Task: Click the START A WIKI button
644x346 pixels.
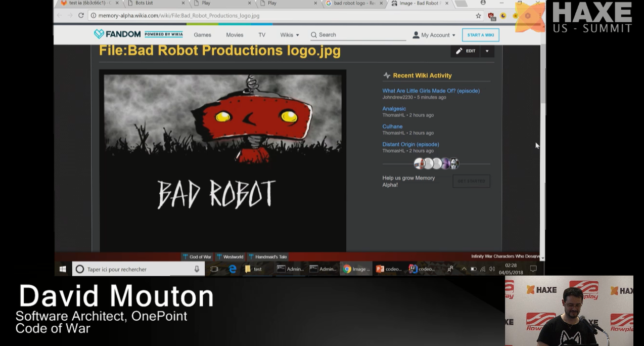Action: [x=481, y=35]
